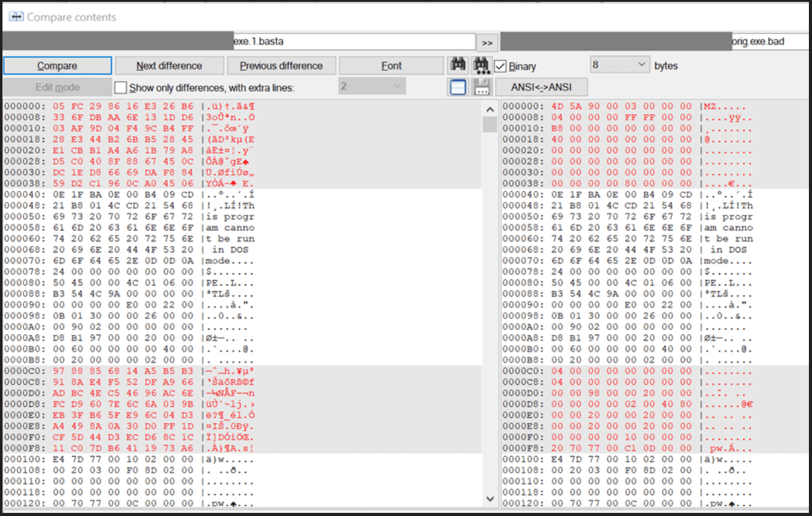812x516 pixels.
Task: Click right pane row 000018 starting 40 00
Action: pos(628,139)
